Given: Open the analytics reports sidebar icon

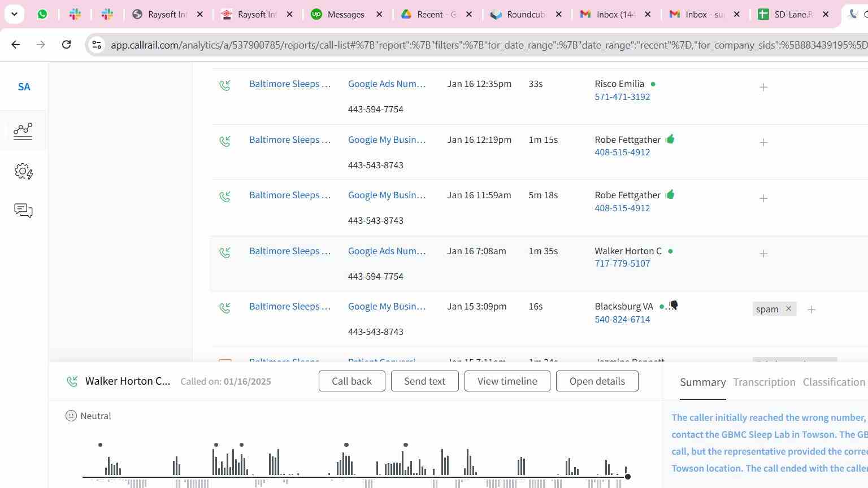Looking at the screenshot, I should tap(23, 131).
